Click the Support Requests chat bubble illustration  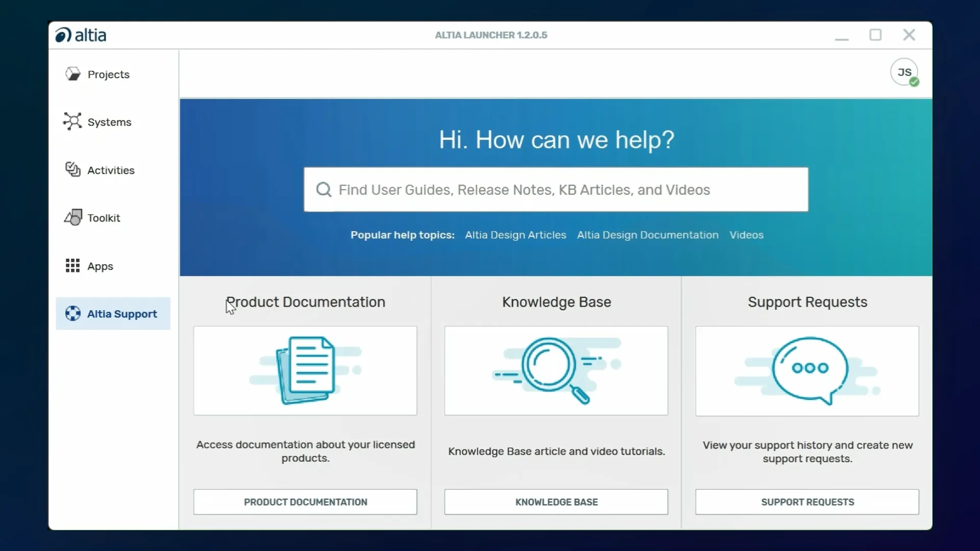tap(807, 371)
